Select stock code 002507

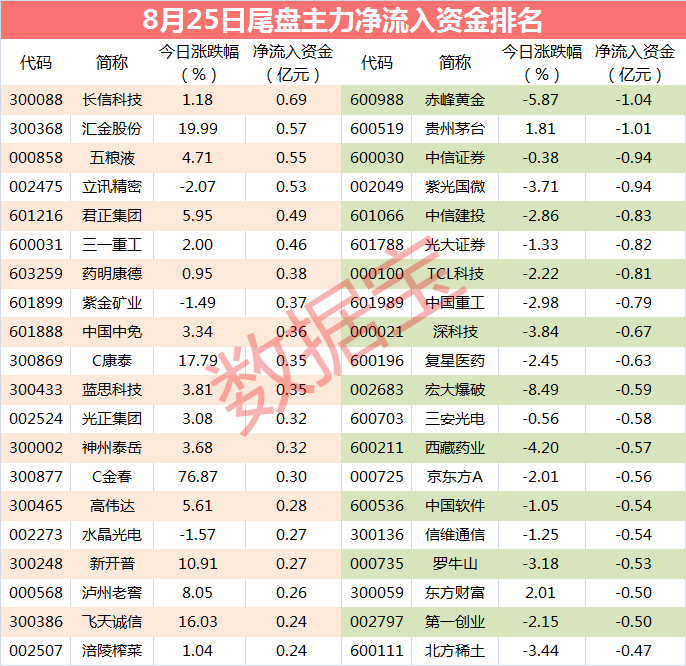tap(36, 651)
